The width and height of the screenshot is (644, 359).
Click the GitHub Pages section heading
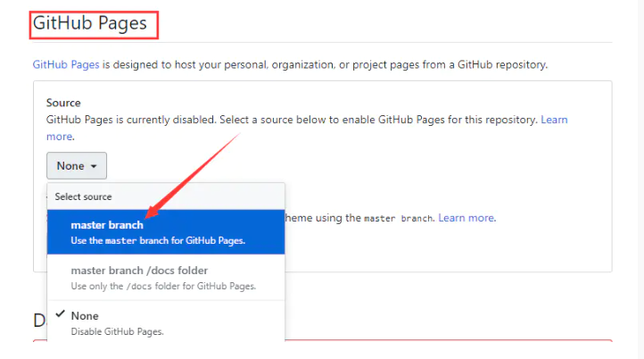coord(90,23)
